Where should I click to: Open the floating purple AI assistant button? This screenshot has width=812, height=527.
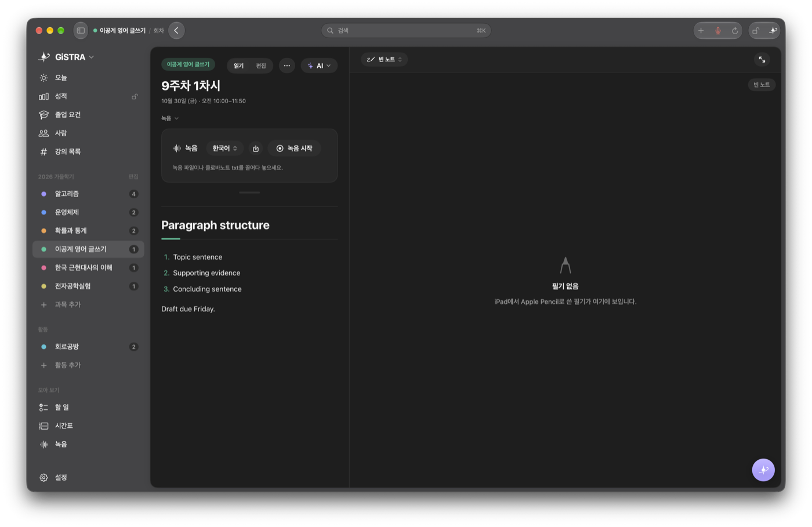point(763,470)
